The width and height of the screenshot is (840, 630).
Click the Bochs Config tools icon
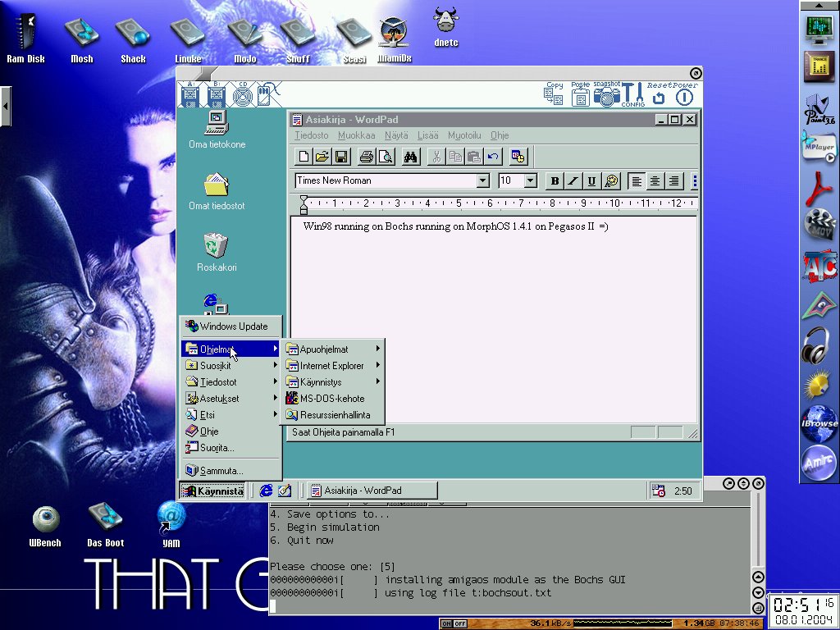[x=632, y=95]
